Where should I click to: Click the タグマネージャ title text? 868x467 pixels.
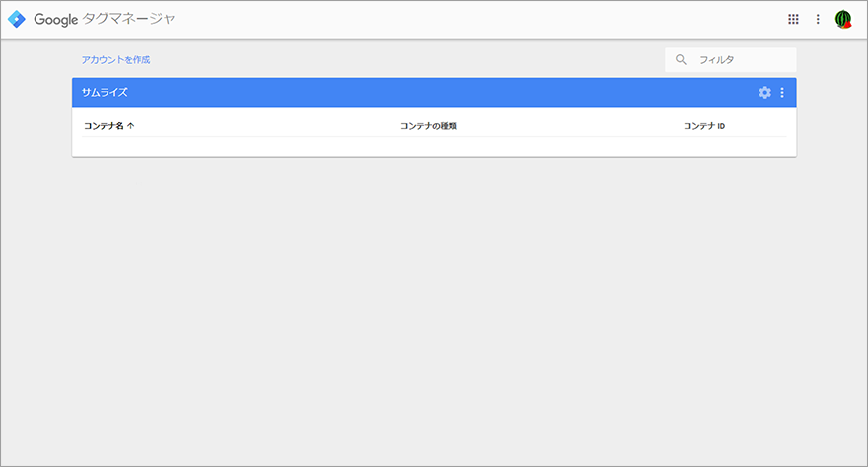pyautogui.click(x=128, y=19)
